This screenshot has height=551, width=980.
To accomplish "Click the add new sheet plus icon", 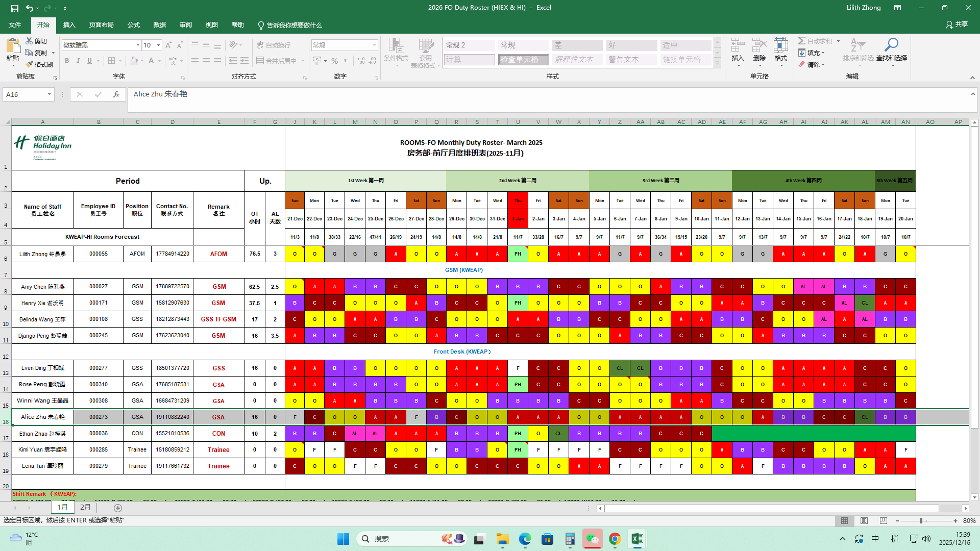I will click(x=118, y=508).
